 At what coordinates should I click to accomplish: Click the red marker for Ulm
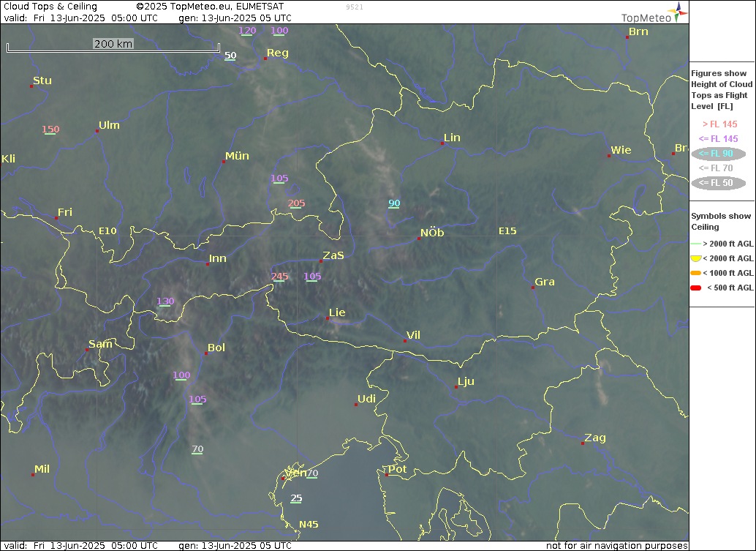[x=97, y=131]
